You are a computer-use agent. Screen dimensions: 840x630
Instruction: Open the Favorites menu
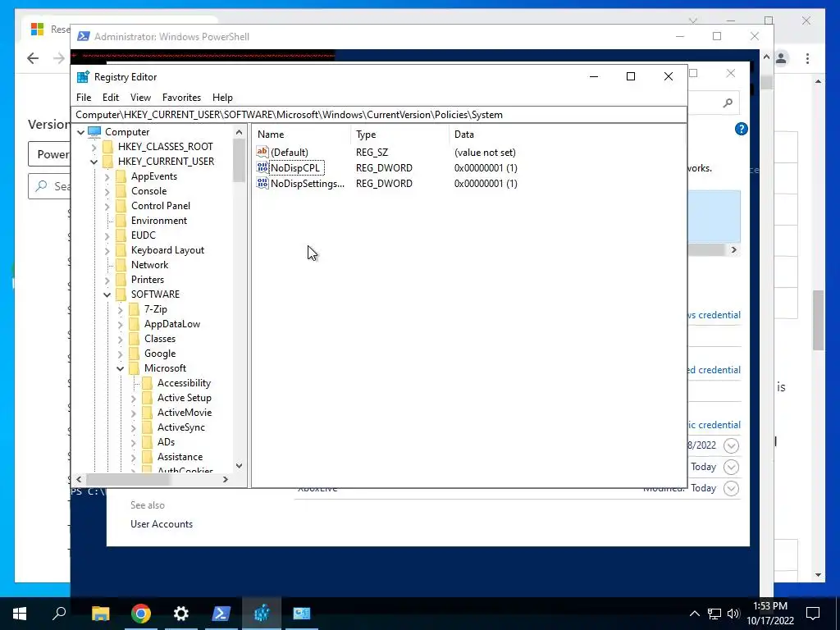pos(181,98)
